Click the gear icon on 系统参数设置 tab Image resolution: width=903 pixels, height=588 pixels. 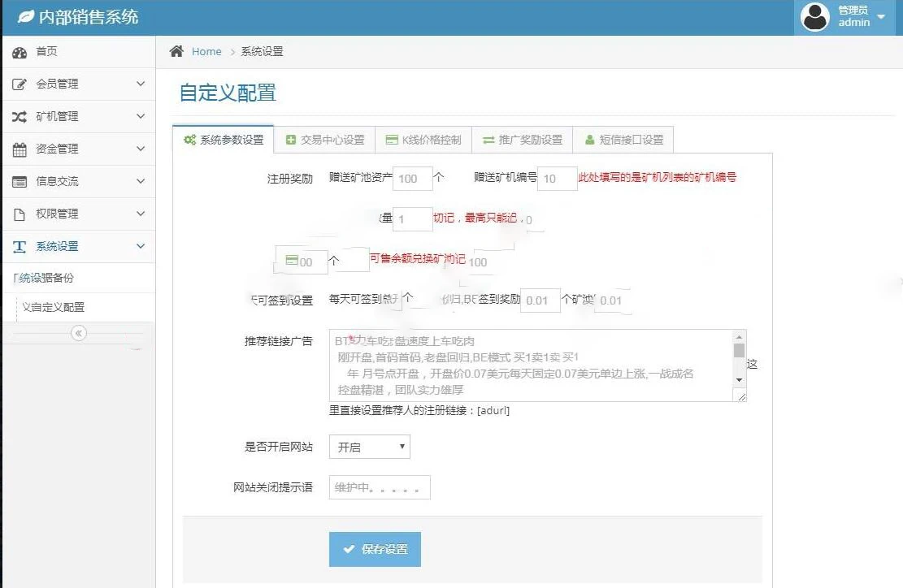(x=189, y=139)
